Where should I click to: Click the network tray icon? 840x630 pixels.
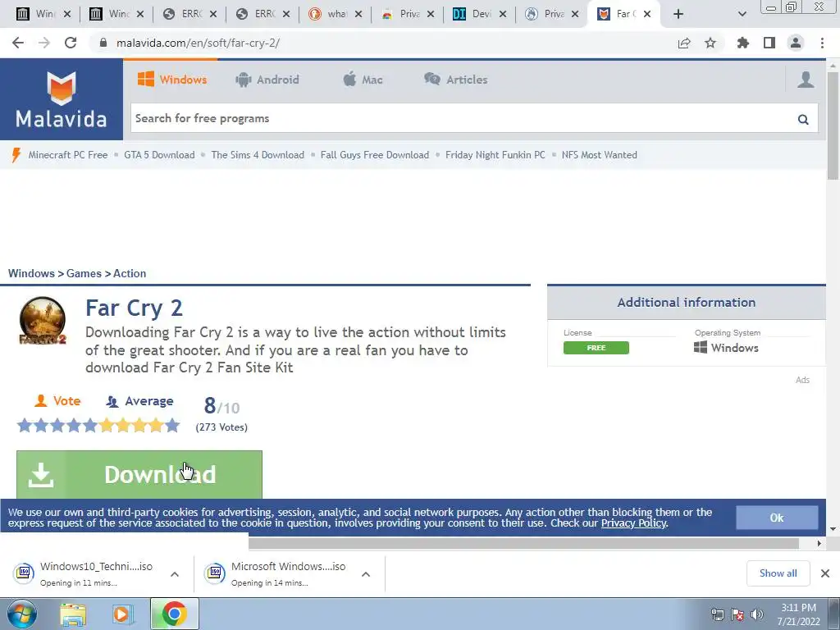pyautogui.click(x=717, y=614)
